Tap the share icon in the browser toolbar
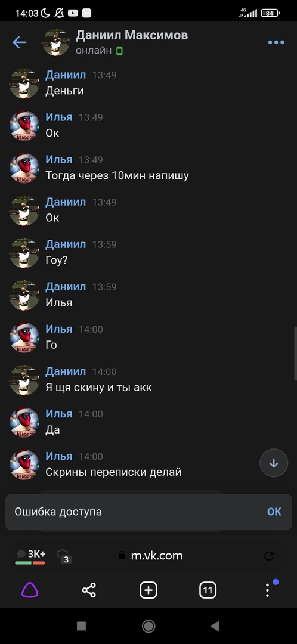 89,590
